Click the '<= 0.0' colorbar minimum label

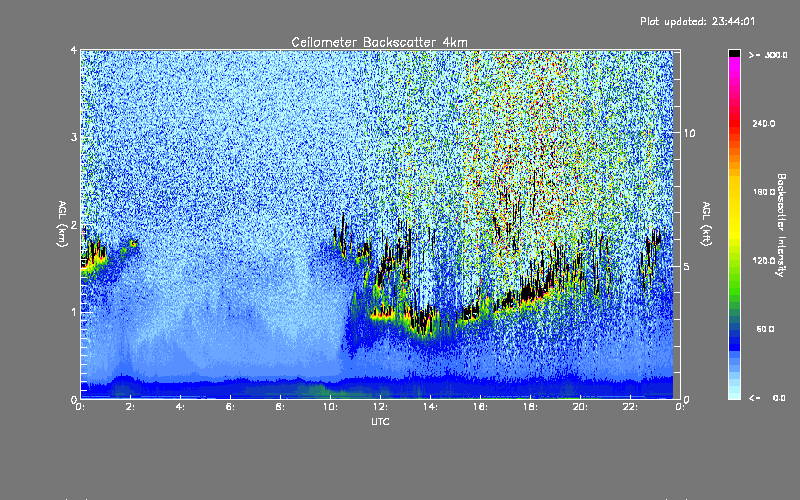(767, 398)
